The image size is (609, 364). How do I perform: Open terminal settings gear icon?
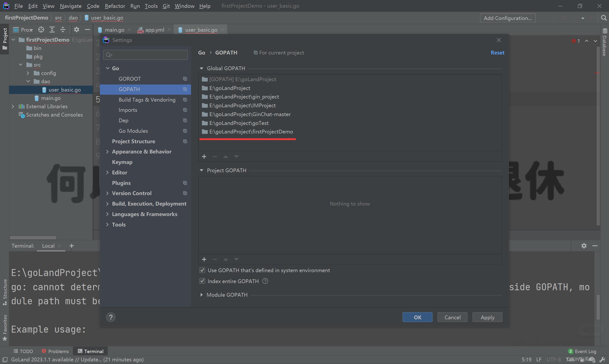(x=584, y=246)
